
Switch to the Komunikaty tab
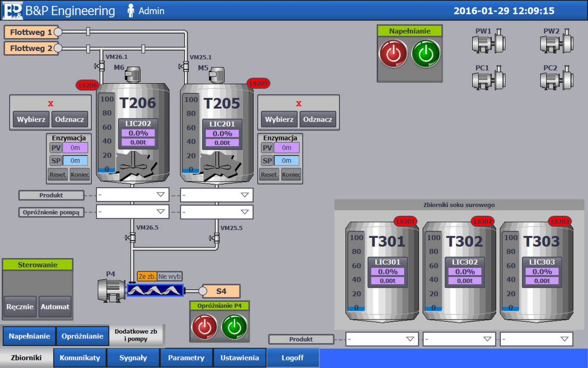click(80, 358)
